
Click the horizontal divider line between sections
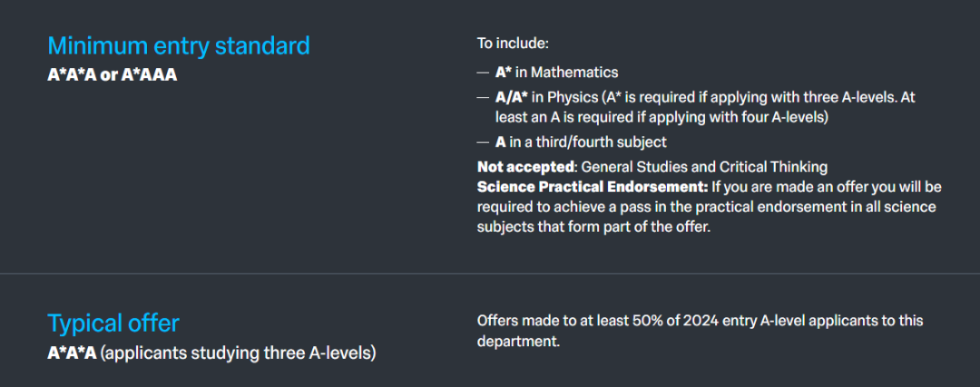(x=490, y=274)
